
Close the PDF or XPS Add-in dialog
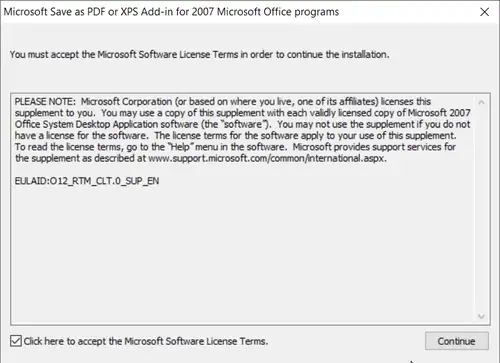pyautogui.click(x=484, y=12)
